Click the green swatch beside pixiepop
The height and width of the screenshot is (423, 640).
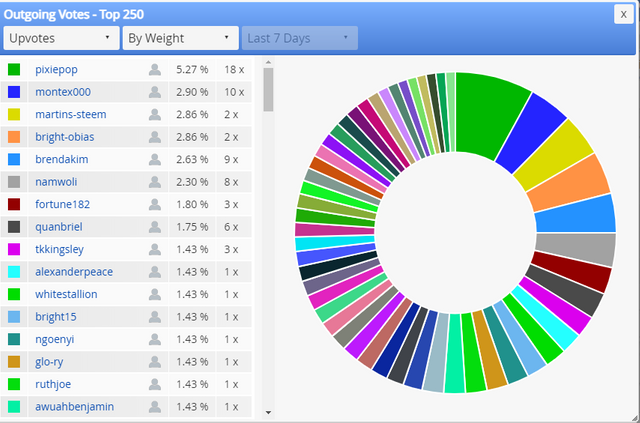(x=14, y=69)
